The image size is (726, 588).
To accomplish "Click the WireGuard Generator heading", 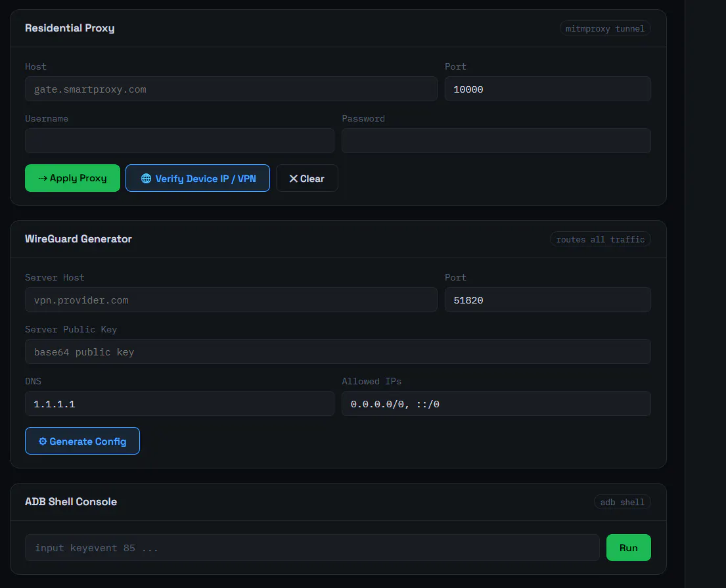I will click(x=78, y=239).
